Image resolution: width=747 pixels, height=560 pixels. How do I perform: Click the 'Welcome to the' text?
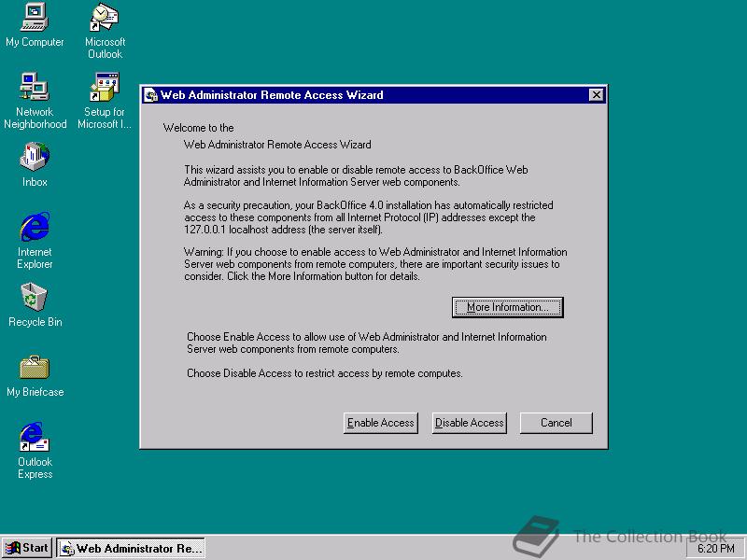click(x=198, y=128)
